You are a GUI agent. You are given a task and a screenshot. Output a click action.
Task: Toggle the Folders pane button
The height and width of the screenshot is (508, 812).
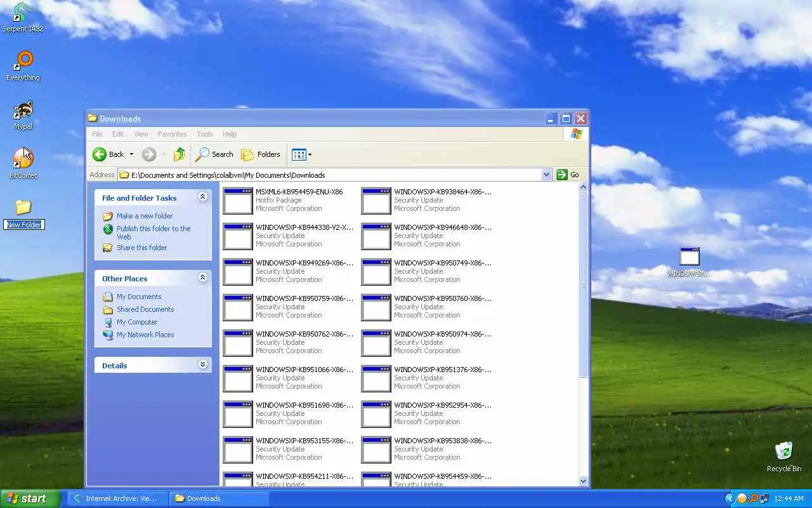(261, 154)
